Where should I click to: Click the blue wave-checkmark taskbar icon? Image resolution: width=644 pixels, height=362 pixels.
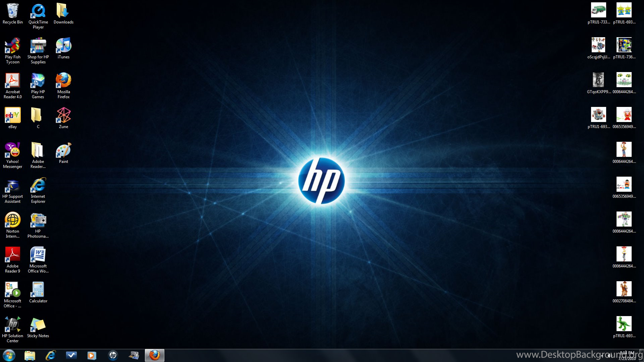(71, 355)
